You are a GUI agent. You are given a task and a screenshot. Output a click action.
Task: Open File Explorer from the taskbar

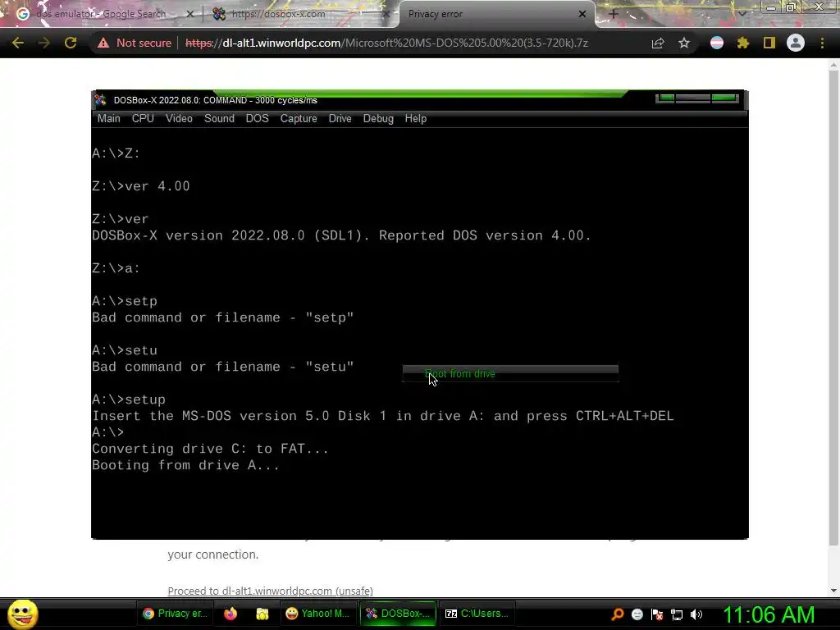point(262,614)
